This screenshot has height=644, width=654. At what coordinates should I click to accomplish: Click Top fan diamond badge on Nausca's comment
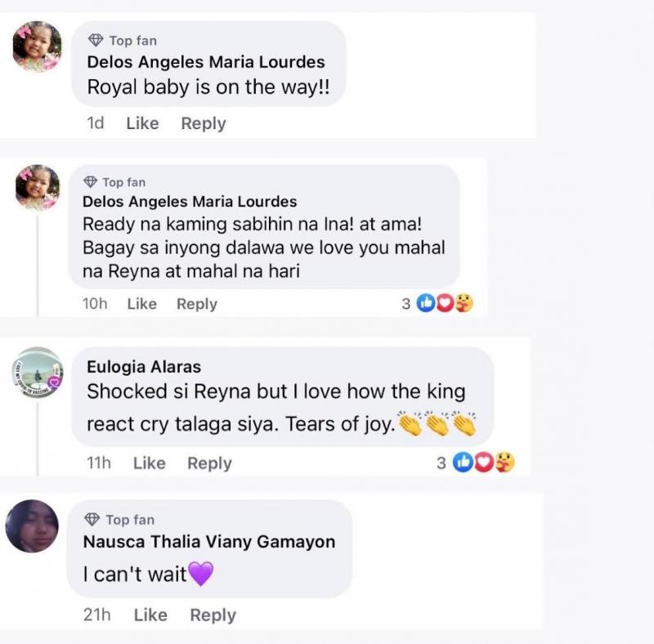tap(94, 520)
